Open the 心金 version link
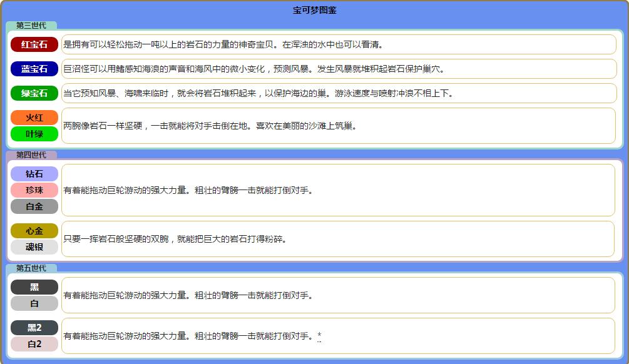Screen dimensions: 629x364 point(34,231)
